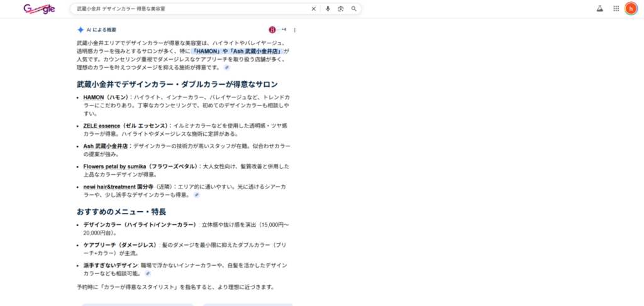This screenshot has height=306, width=644.
Task: Click inside the search query field
Action: (191, 9)
